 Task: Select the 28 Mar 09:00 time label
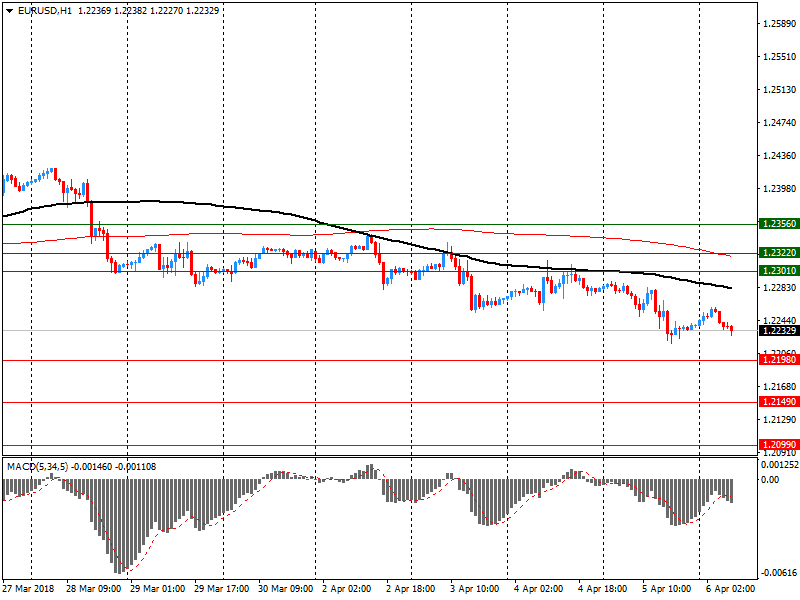93,588
